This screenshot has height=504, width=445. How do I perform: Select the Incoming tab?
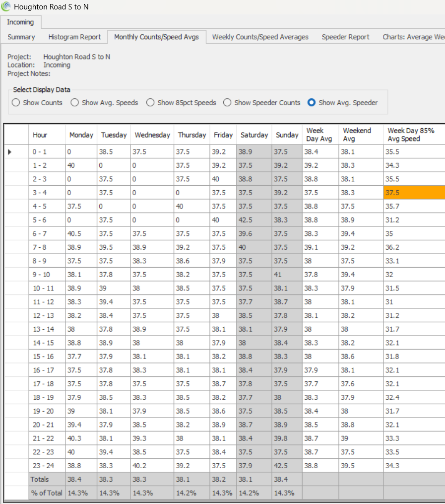[x=20, y=22]
